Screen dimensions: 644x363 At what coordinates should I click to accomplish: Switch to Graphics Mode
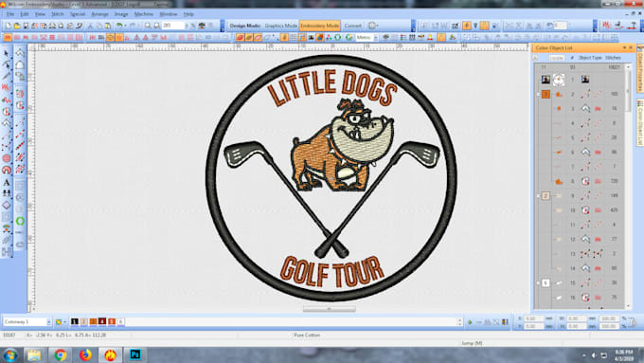tap(281, 26)
